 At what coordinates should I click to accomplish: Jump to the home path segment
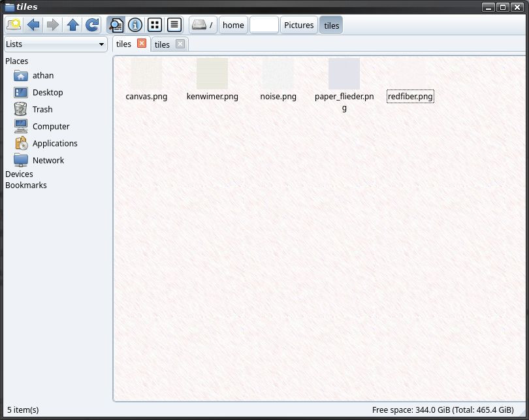233,25
